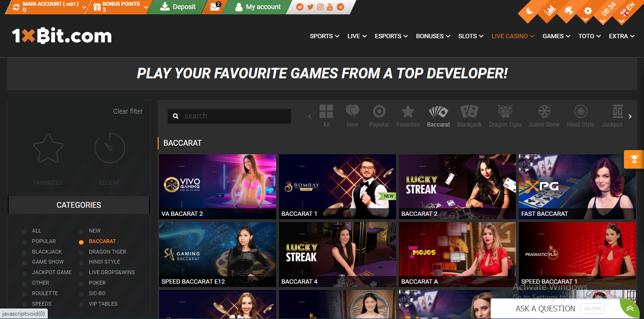Screen dimensions: 644x319
Task: Open the settings gear dropdown
Action: point(588,11)
